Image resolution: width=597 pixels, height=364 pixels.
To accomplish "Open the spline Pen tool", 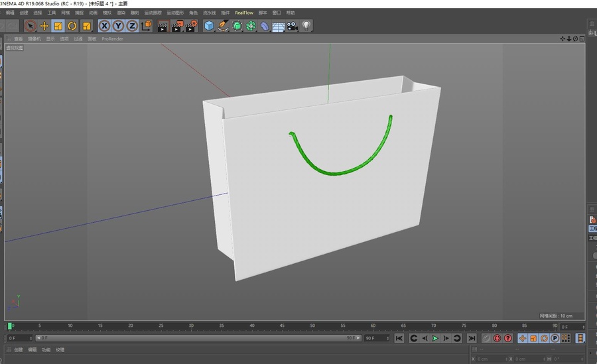I will 223,26.
